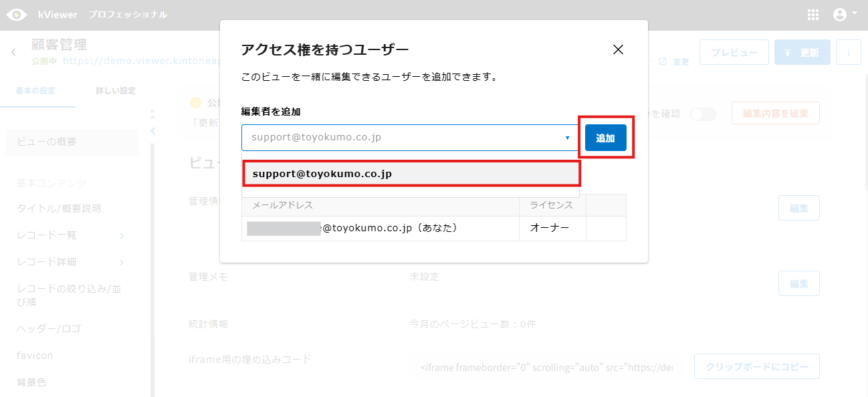Collapse the left sidebar with chevron
Image resolution: width=868 pixels, height=397 pixels.
click(x=153, y=131)
